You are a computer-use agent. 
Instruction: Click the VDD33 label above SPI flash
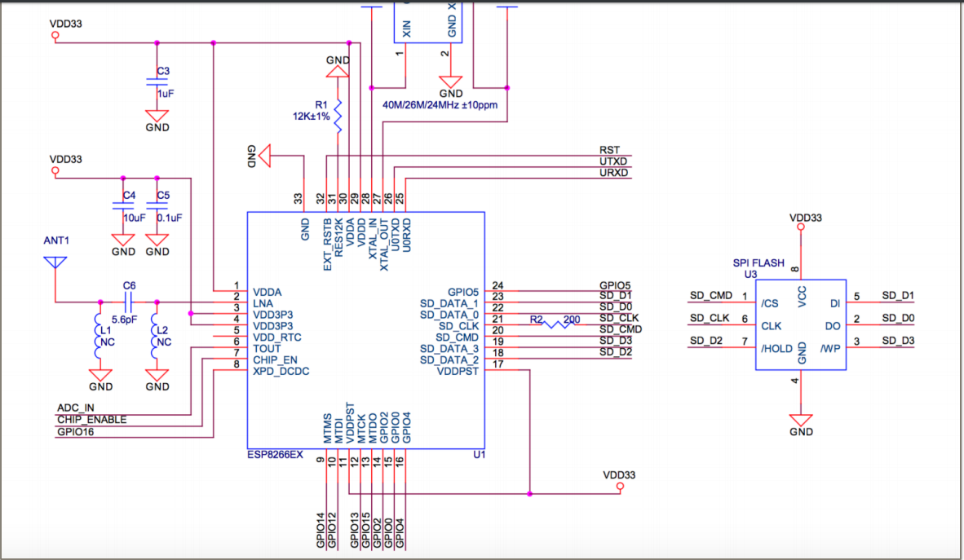coord(806,218)
